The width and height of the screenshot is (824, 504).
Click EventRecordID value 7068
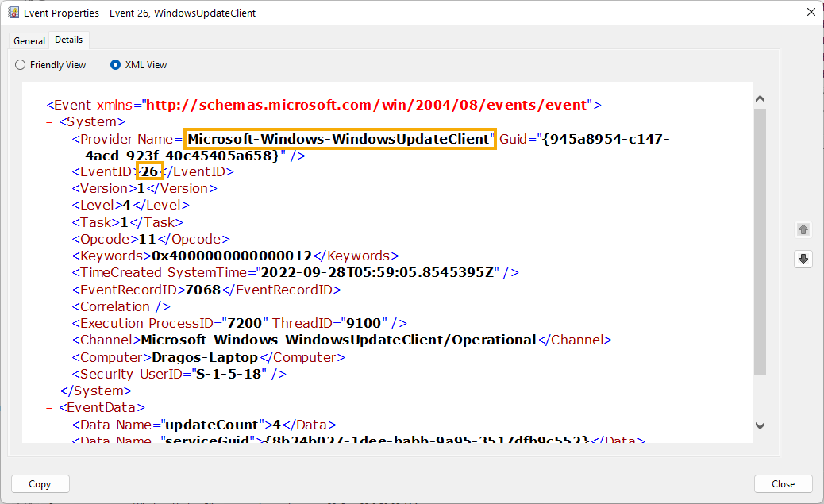point(203,290)
